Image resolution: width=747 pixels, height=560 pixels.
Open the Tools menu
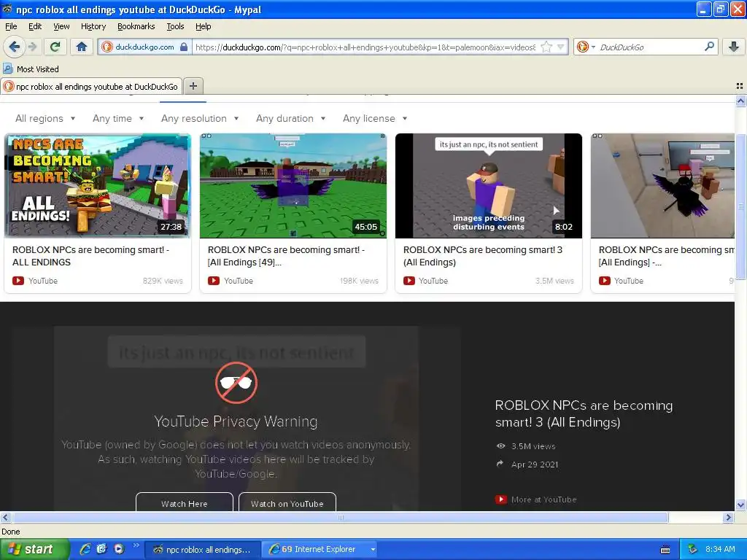coord(175,26)
